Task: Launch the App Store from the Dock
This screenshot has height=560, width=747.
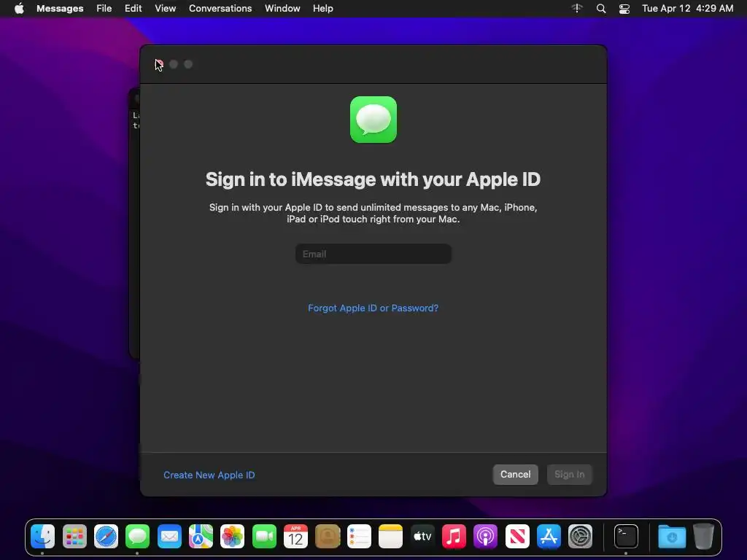Action: [x=549, y=537]
